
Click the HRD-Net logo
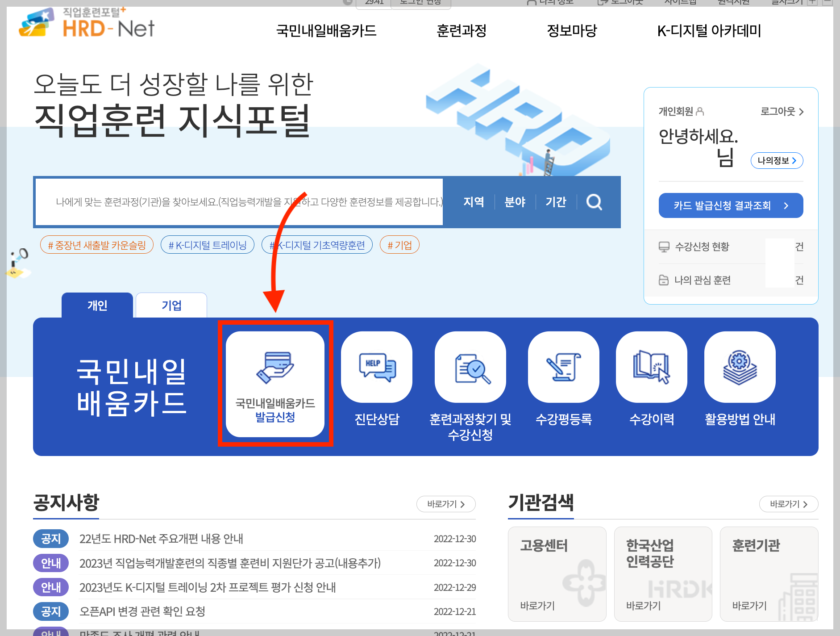coord(87,23)
